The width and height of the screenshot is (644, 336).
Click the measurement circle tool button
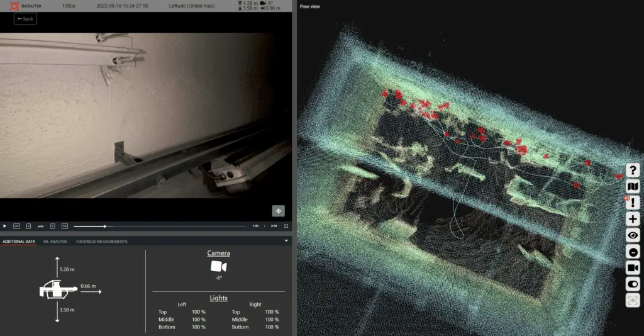click(x=633, y=252)
